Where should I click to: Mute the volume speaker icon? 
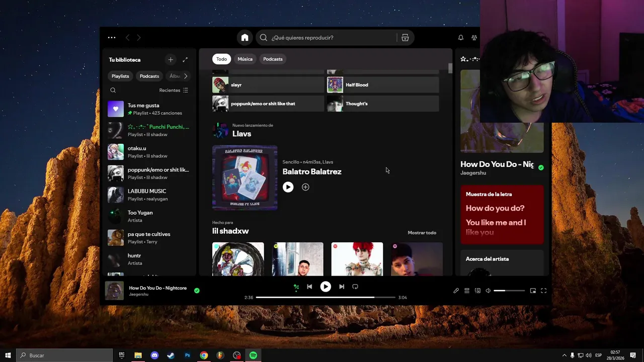(x=488, y=291)
